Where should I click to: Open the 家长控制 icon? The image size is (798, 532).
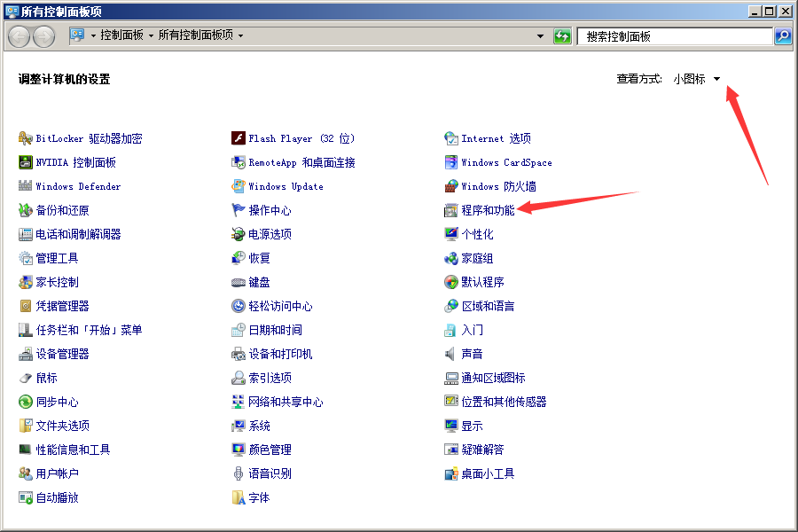click(x=26, y=282)
